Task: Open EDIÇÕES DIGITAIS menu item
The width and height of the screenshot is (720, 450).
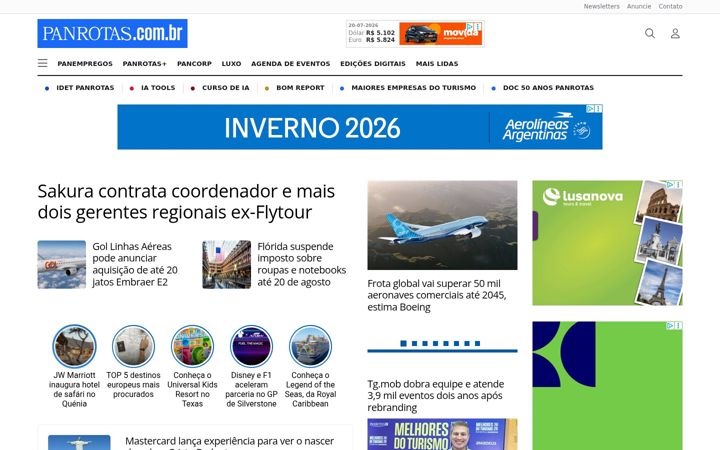Action: [x=373, y=64]
